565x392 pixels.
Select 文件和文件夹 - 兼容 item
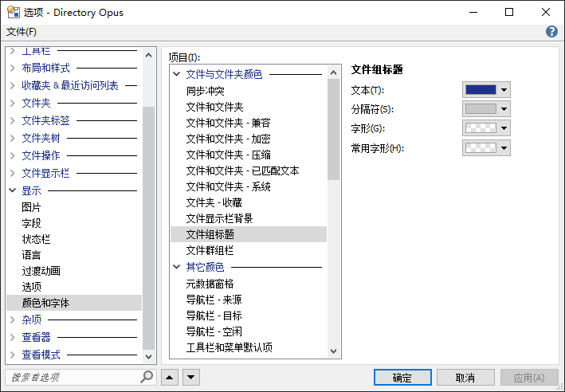[x=228, y=123]
